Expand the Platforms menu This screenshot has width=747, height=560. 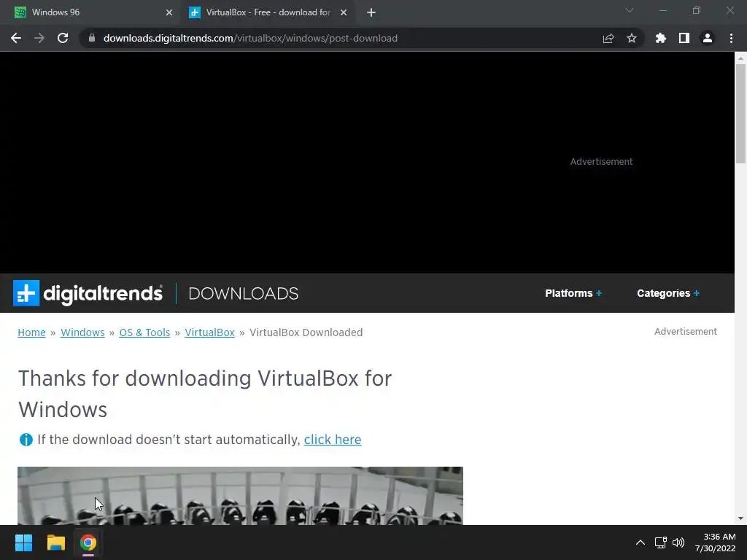coord(573,293)
